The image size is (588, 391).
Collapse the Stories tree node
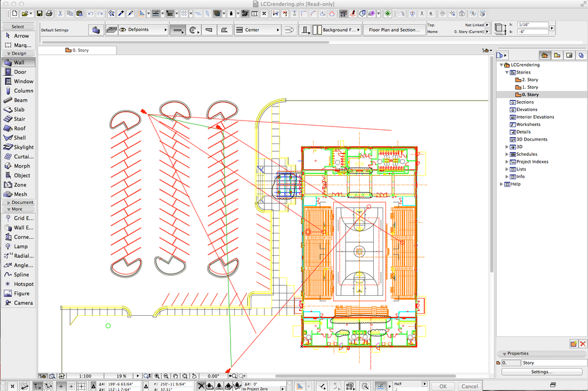[507, 72]
